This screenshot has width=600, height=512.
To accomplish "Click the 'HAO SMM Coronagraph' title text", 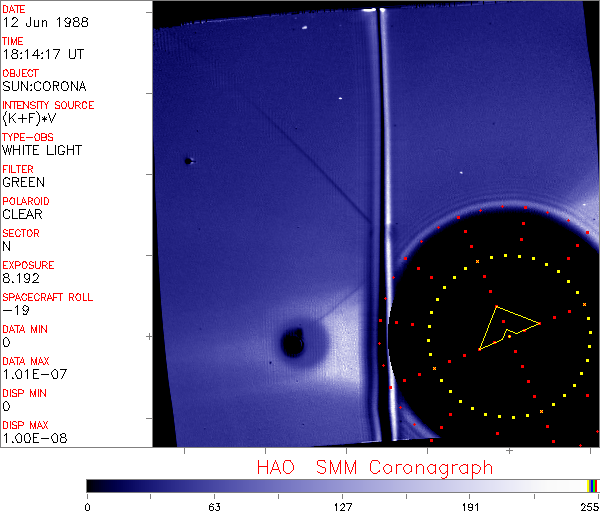I will click(x=374, y=467).
